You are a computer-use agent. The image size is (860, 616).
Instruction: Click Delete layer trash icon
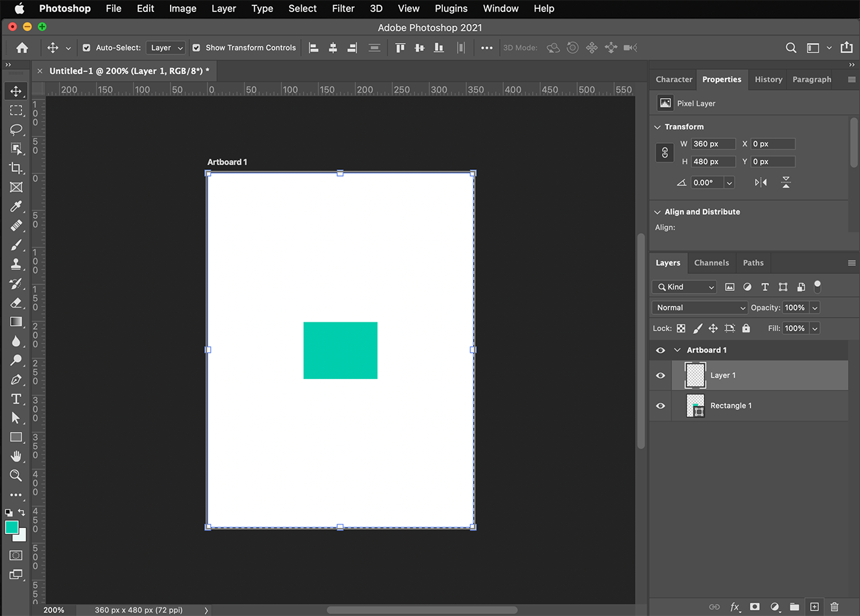pos(834,607)
